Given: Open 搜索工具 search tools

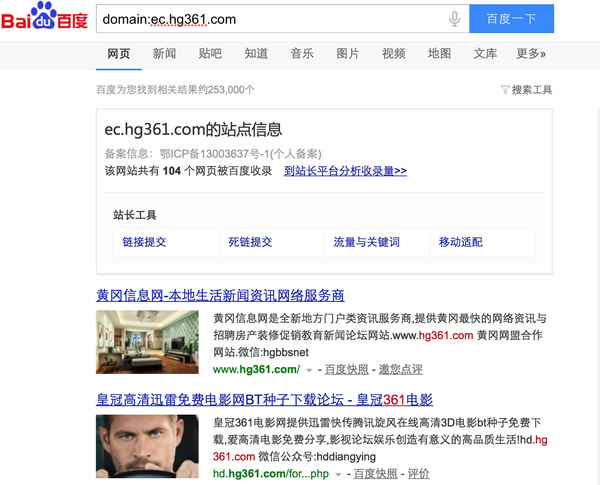Looking at the screenshot, I should tap(532, 90).
